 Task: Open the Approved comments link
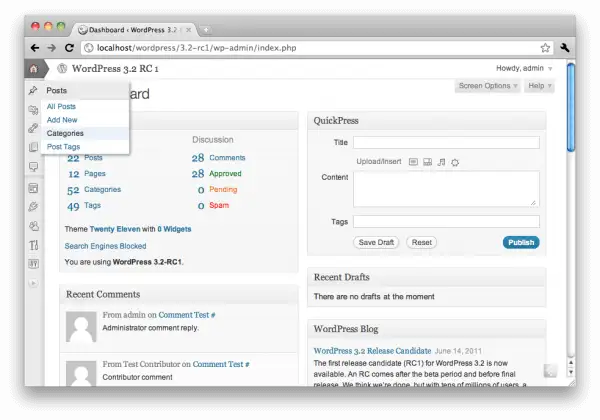tap(225, 174)
